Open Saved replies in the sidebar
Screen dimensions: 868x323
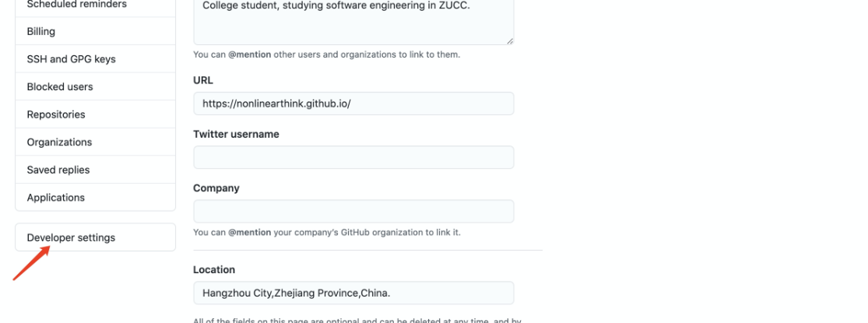pyautogui.click(x=58, y=170)
